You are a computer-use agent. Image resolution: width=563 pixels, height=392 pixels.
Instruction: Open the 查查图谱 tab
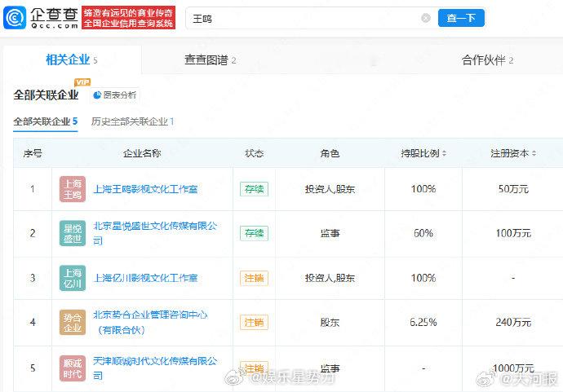210,59
